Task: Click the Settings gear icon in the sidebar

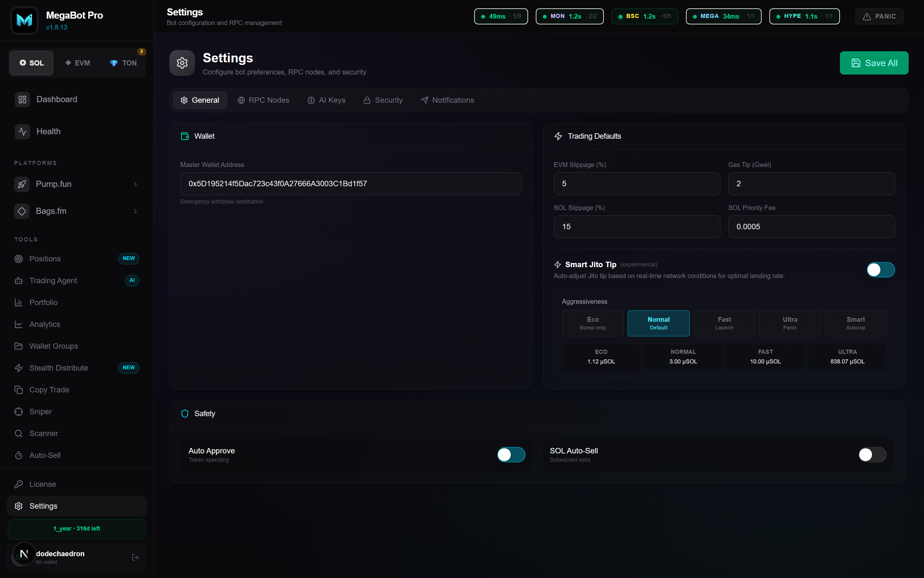Action: click(18, 506)
